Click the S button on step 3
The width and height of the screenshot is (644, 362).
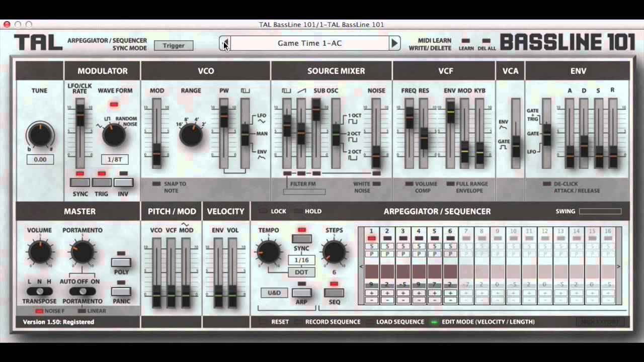point(403,246)
